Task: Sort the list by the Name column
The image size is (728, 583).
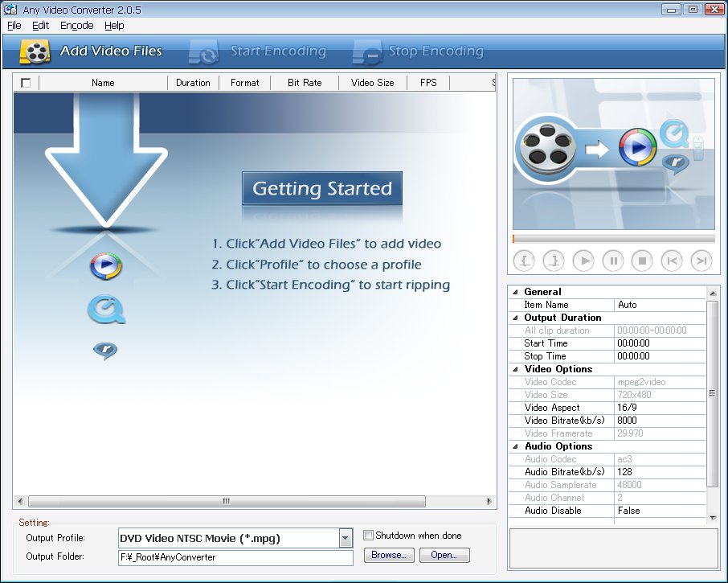Action: click(x=103, y=83)
